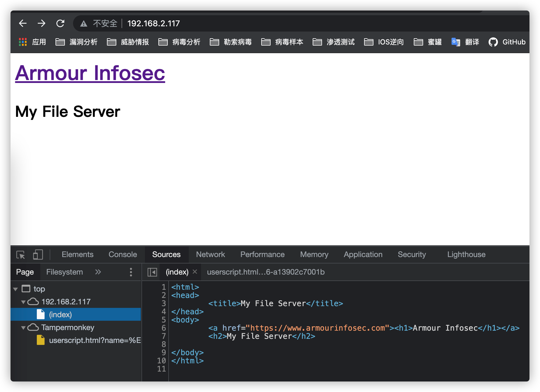The height and width of the screenshot is (392, 540).
Task: Click the three-dot menu in Sources navigator
Action: click(131, 272)
